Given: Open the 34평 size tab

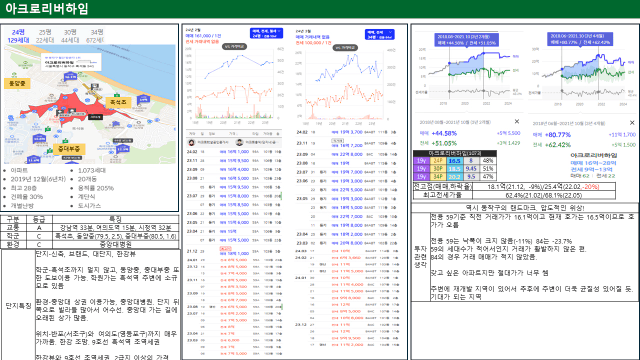Looking at the screenshot, I should pos(95,36).
